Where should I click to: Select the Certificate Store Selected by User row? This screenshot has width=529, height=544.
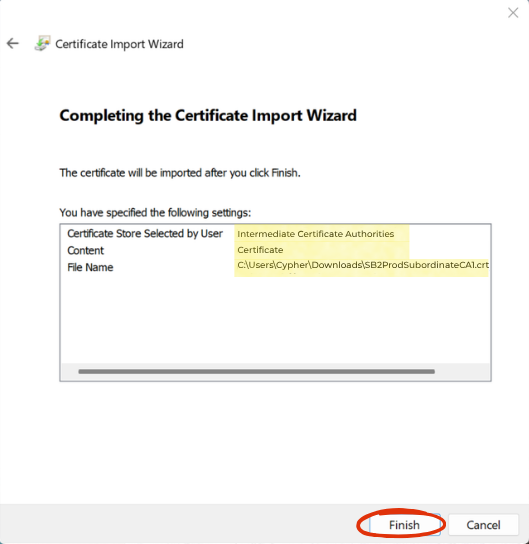[x=275, y=233]
